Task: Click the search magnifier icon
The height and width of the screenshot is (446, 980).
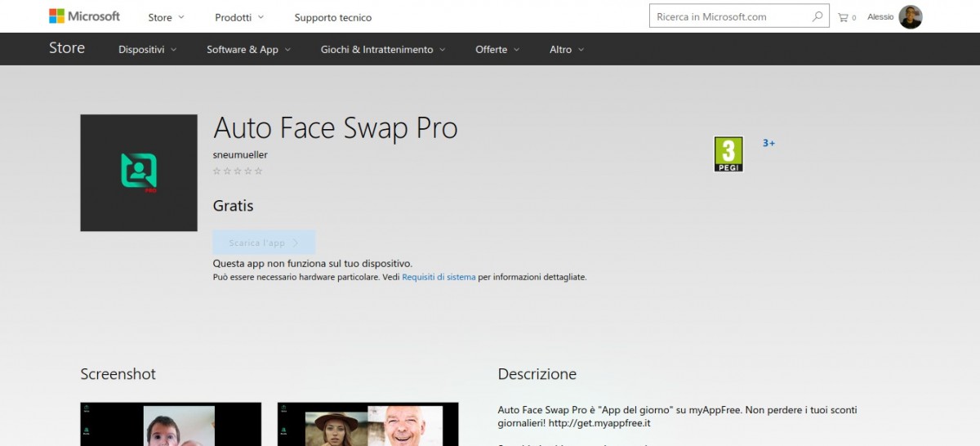Action: click(x=817, y=16)
